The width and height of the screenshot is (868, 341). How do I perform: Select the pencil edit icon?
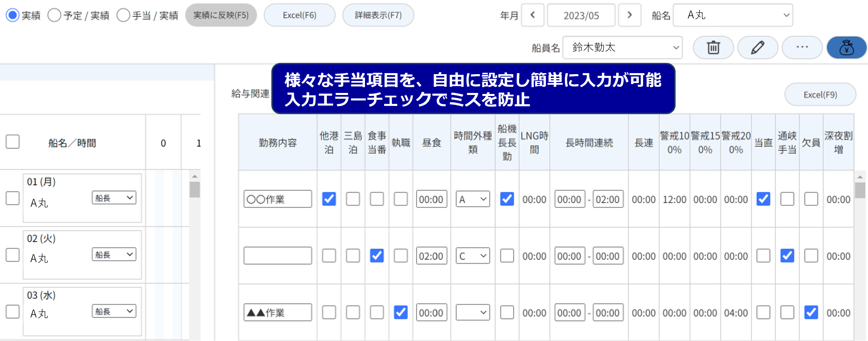coord(758,48)
